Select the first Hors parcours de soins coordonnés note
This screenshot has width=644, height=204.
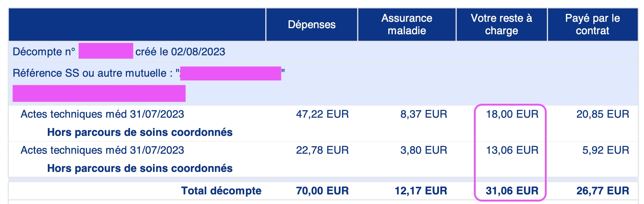click(x=140, y=132)
